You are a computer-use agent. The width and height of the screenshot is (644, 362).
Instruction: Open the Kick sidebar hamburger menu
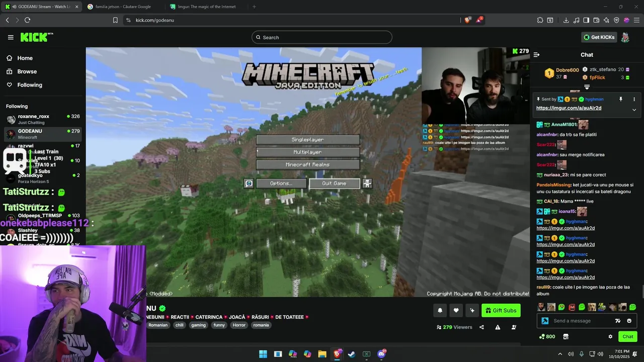11,37
